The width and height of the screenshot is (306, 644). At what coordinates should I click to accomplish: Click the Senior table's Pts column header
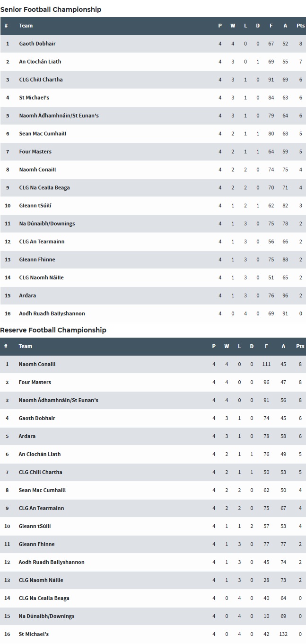click(300, 26)
